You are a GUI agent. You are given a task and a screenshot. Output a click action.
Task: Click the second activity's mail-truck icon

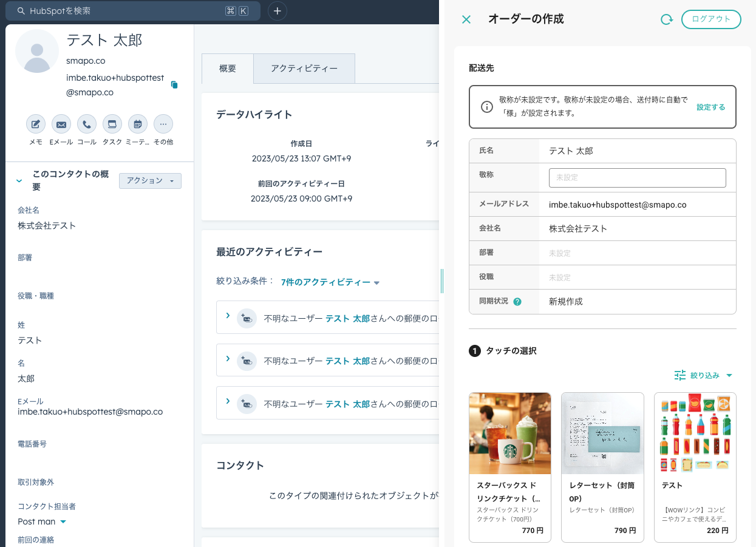[247, 361]
